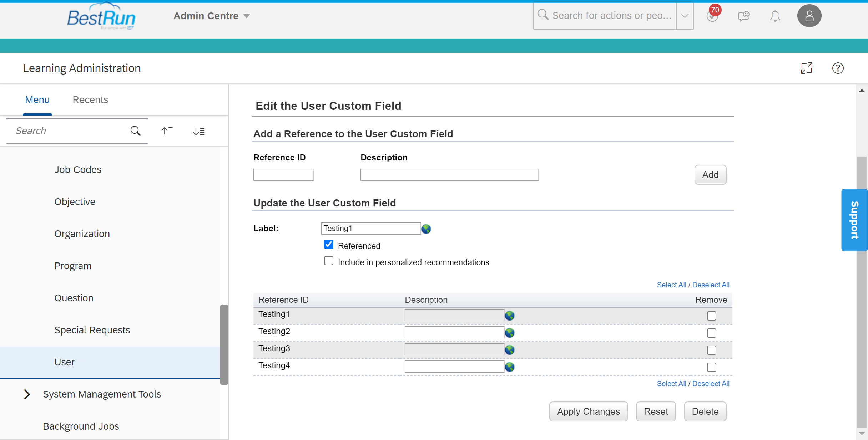Open the Admin Centre dropdown
The height and width of the screenshot is (440, 868).
212,16
